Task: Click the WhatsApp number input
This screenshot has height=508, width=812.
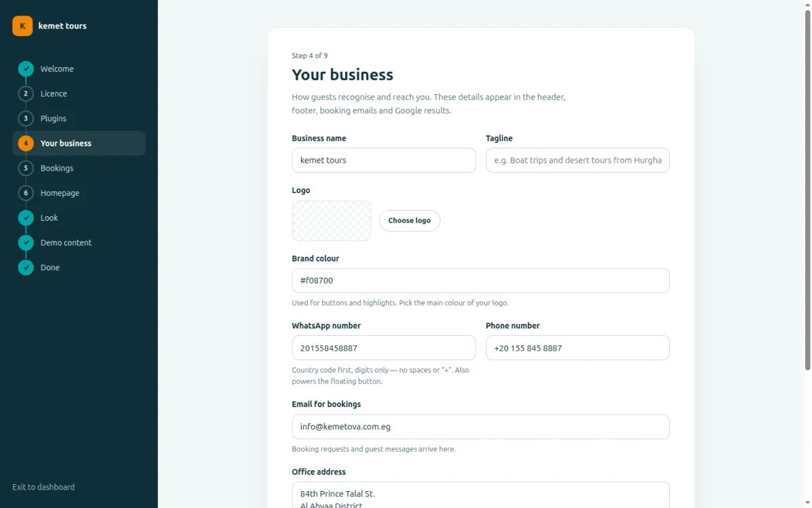Action: pyautogui.click(x=384, y=348)
